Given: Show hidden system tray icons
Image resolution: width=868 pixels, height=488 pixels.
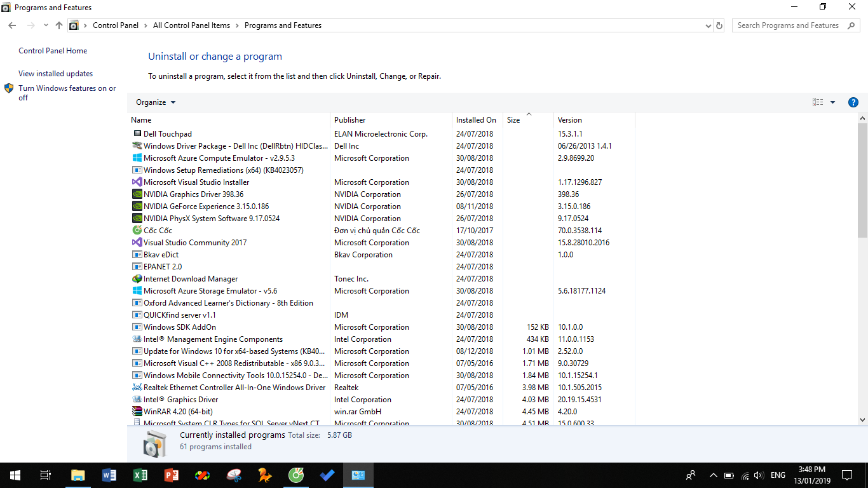Looking at the screenshot, I should coord(713,475).
